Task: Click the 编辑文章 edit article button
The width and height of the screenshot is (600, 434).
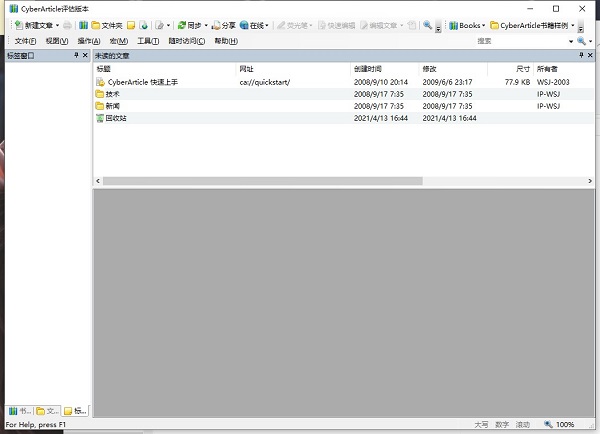Action: [x=378, y=26]
